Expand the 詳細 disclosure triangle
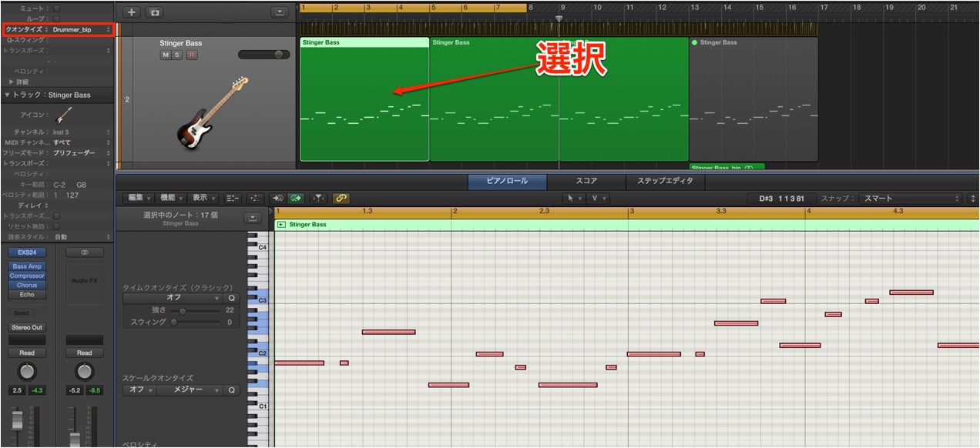 [x=11, y=82]
